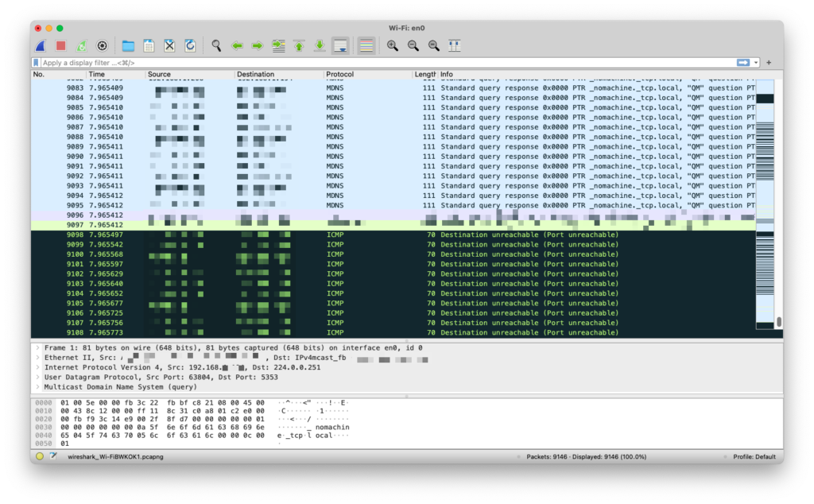This screenshot has width=814, height=504.
Task: Sort by the Length column header
Action: click(424, 74)
